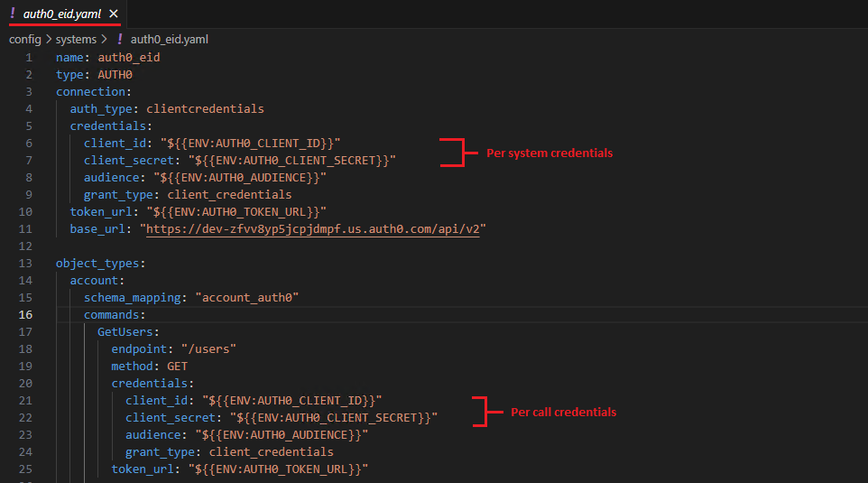Viewport: 868px width, 483px height.
Task: Click the YAML file icon in tab
Action: click(x=13, y=14)
